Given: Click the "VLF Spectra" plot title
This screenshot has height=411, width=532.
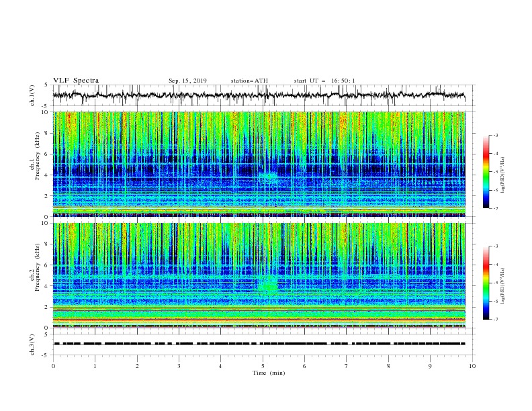Looking at the screenshot, I should point(76,81).
